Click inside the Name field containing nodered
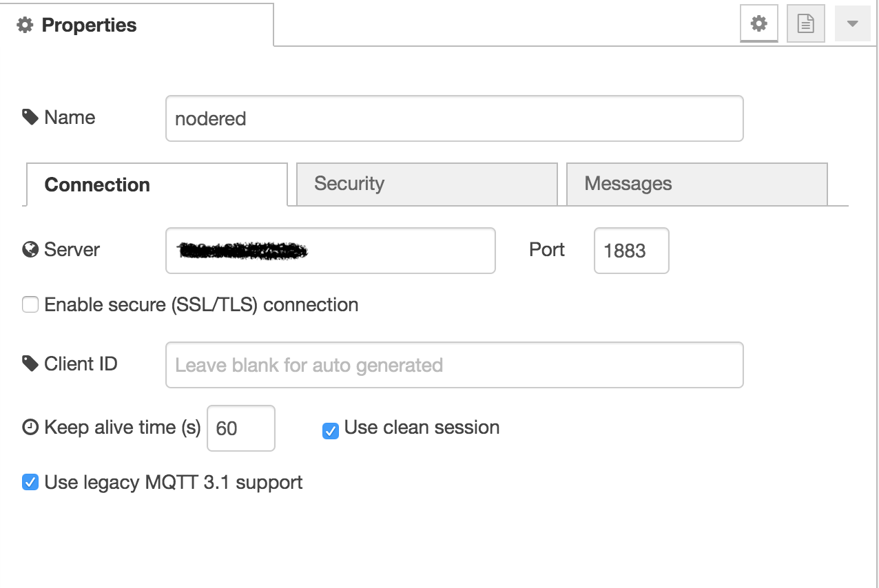 (454, 118)
